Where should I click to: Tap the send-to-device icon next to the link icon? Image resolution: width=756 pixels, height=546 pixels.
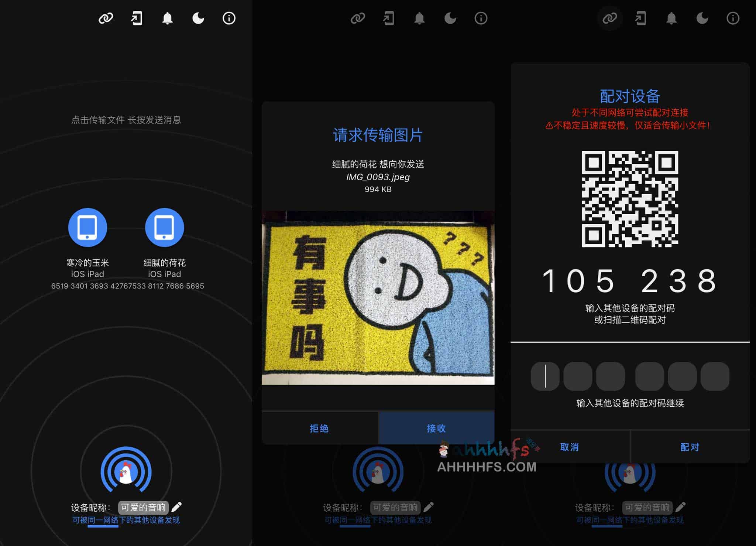pyautogui.click(x=137, y=18)
